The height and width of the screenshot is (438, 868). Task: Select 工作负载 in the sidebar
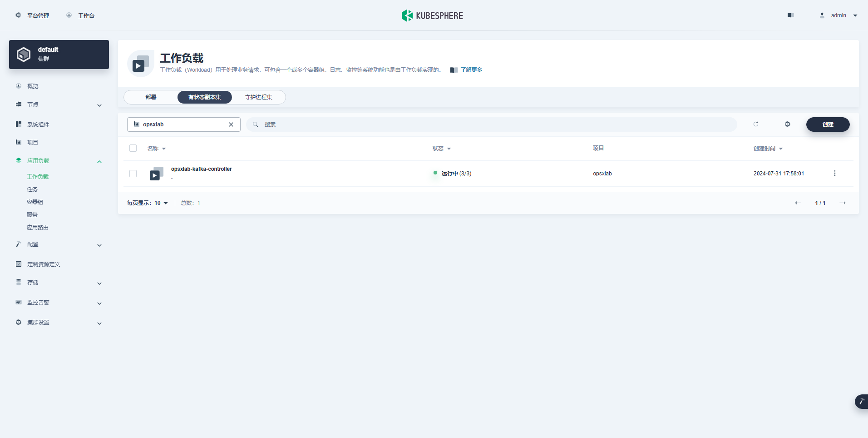[38, 177]
